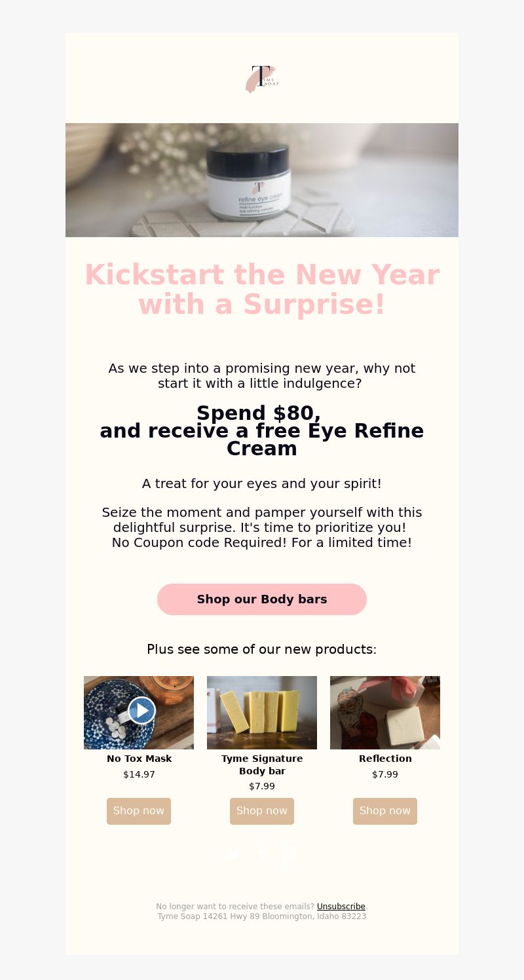Follow the Unsubscribe link
Viewport: 524px width, 980px height.
click(x=341, y=907)
